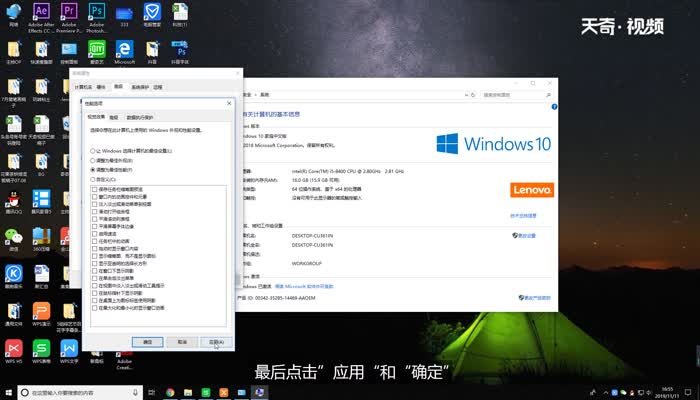Open Microsoft Edge desktop shortcut
Viewport: 700px width, 400px height.
(125, 52)
